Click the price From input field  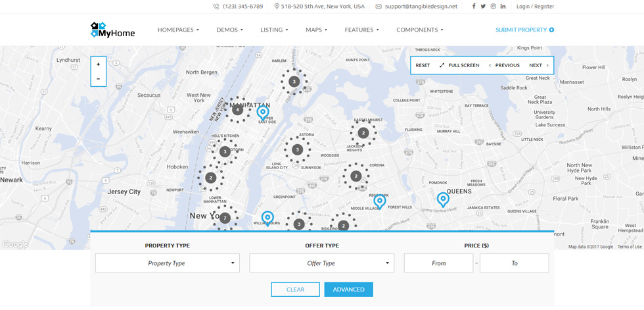click(x=438, y=263)
